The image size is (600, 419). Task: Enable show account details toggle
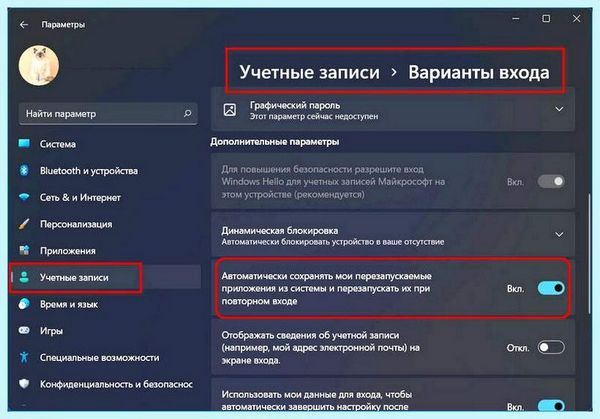click(551, 347)
